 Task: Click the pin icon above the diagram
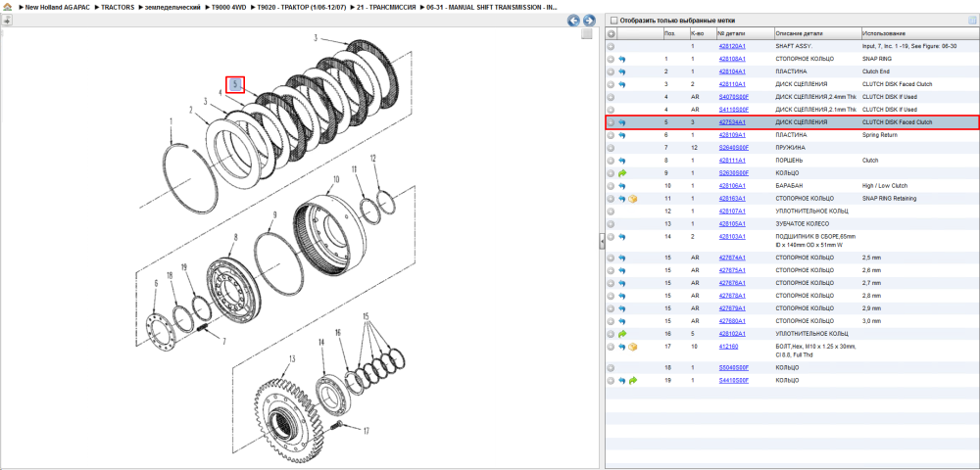(6, 20)
